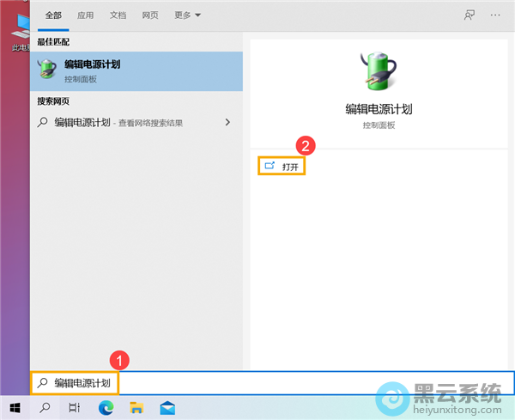This screenshot has height=420, width=515.
Task: Click the search input box with 编辑电源计划
Action: coord(257,382)
